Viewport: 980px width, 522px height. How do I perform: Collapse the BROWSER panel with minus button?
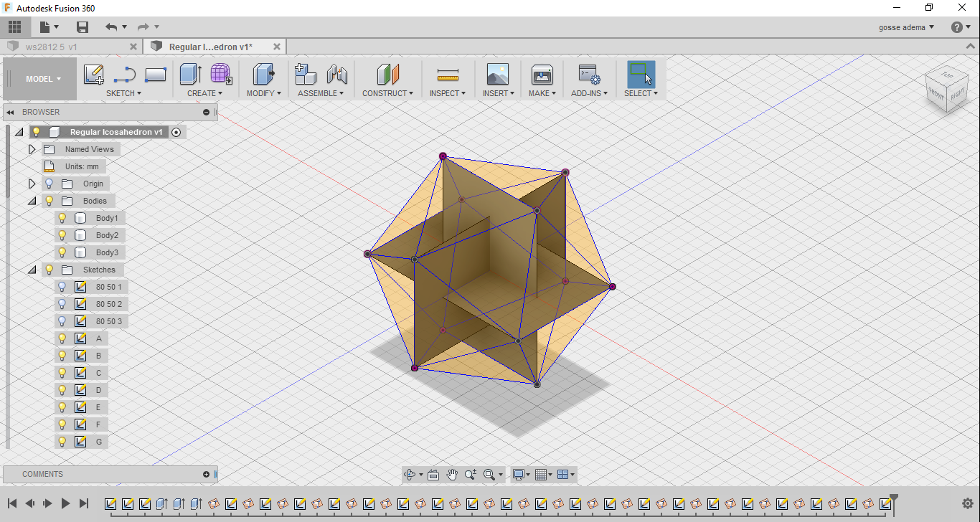(207, 113)
